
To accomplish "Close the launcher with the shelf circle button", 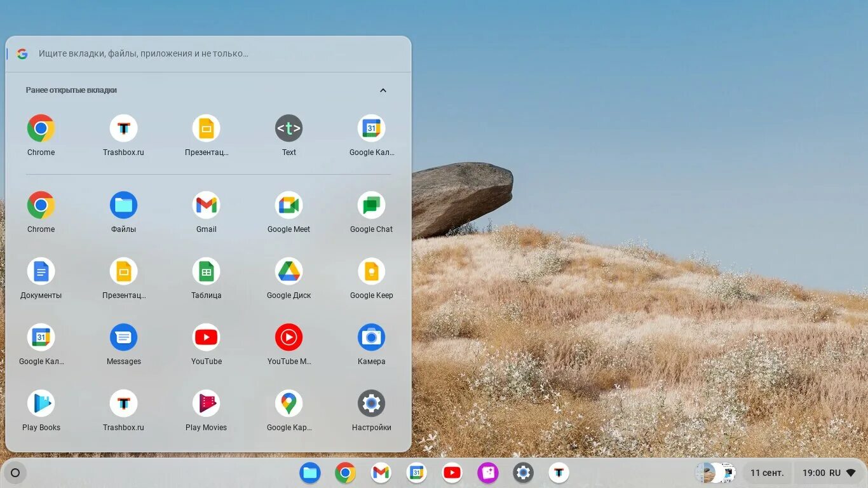I will coord(15,473).
